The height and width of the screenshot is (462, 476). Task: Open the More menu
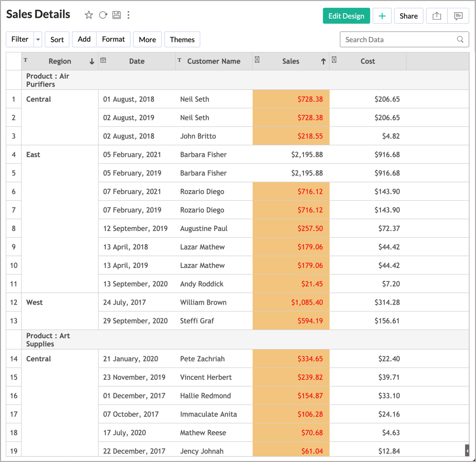click(147, 39)
